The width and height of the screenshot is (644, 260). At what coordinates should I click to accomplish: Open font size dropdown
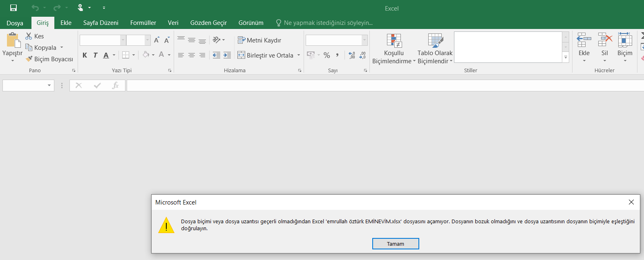pyautogui.click(x=148, y=40)
